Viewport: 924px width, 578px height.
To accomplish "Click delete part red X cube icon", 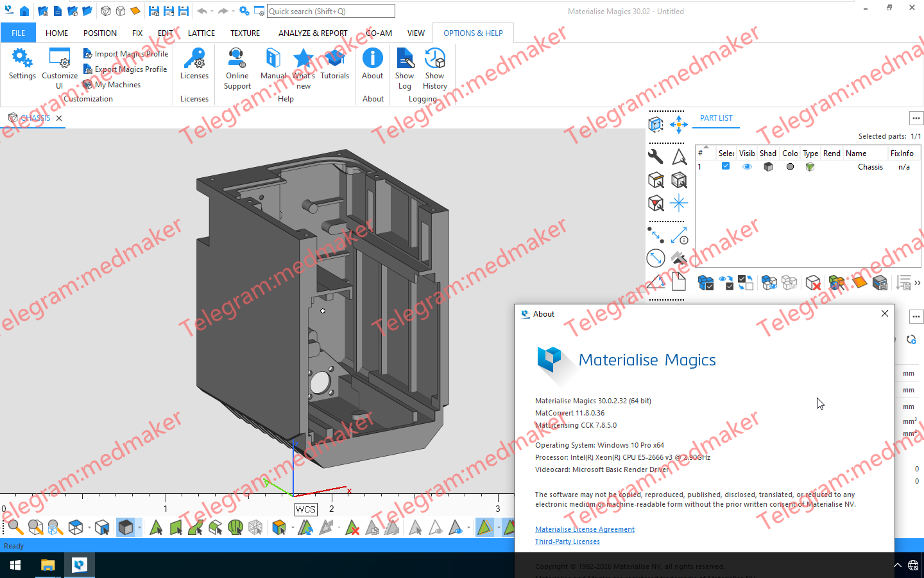I will coord(813,283).
